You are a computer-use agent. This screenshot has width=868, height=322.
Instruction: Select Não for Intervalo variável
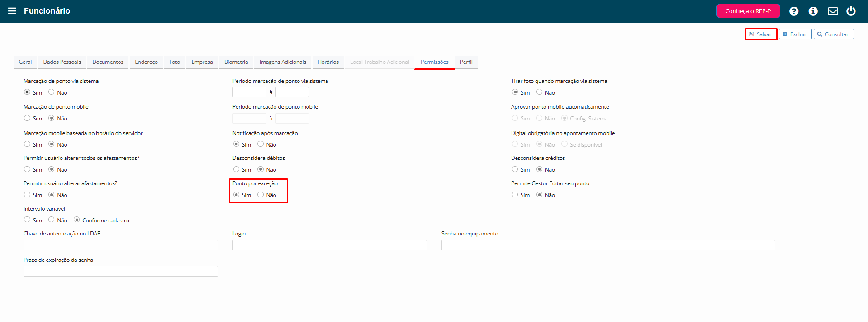tap(52, 220)
